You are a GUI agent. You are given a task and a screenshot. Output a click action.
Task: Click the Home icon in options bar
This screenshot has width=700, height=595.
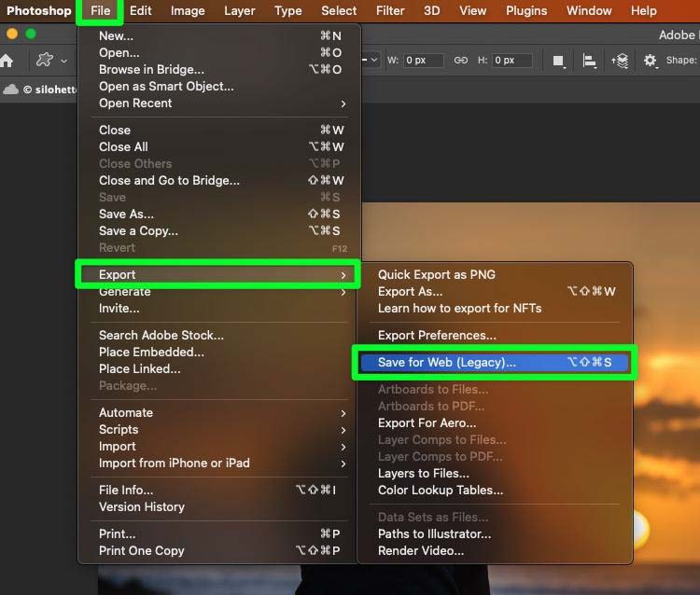(x=7, y=61)
